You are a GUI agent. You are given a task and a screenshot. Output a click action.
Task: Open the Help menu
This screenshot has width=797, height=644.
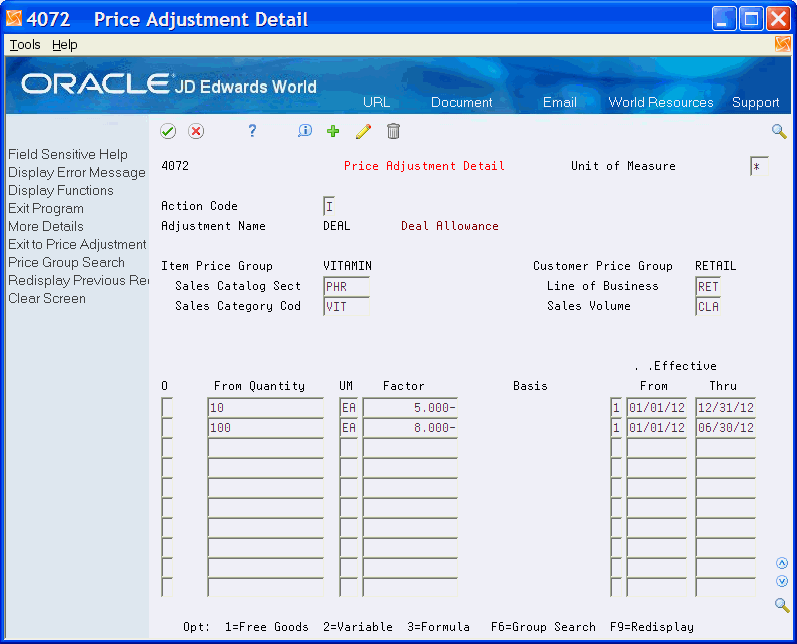click(x=65, y=45)
